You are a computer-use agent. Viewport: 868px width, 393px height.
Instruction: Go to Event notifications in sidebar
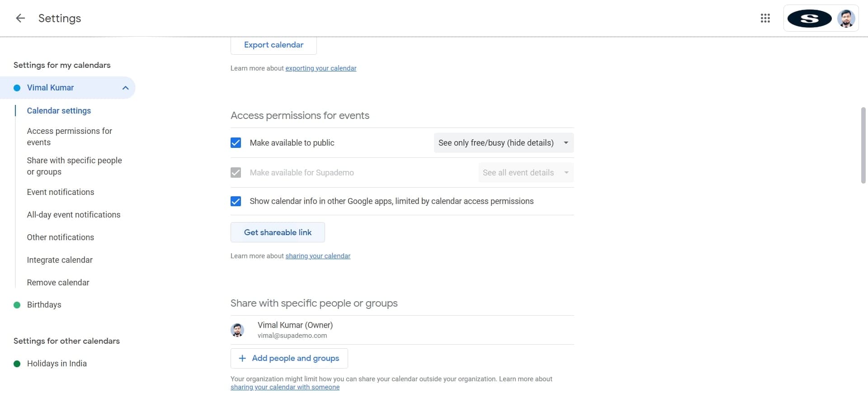click(61, 192)
